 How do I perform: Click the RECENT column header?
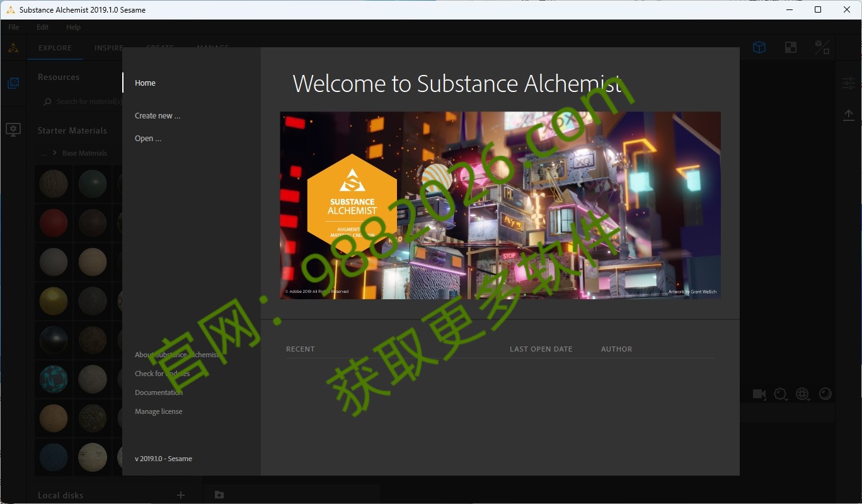coord(301,349)
